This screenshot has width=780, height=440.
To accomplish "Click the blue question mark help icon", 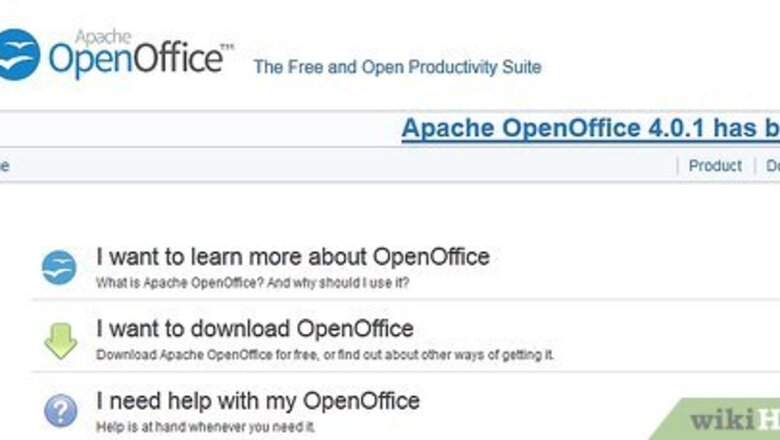I will tap(61, 411).
